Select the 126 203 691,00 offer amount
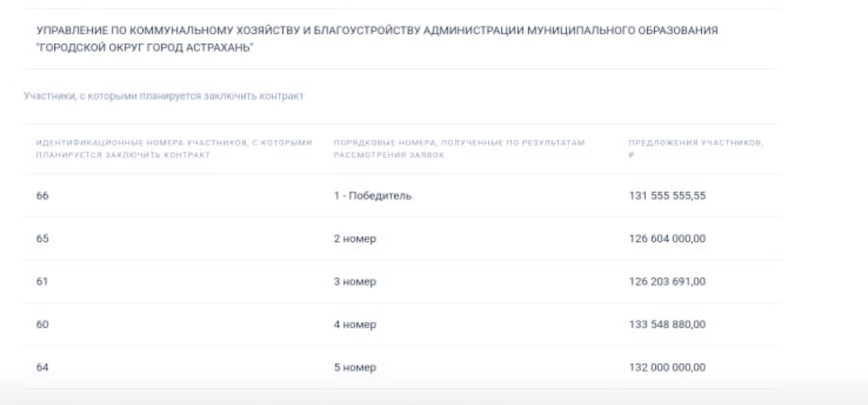The image size is (868, 405). 666,282
